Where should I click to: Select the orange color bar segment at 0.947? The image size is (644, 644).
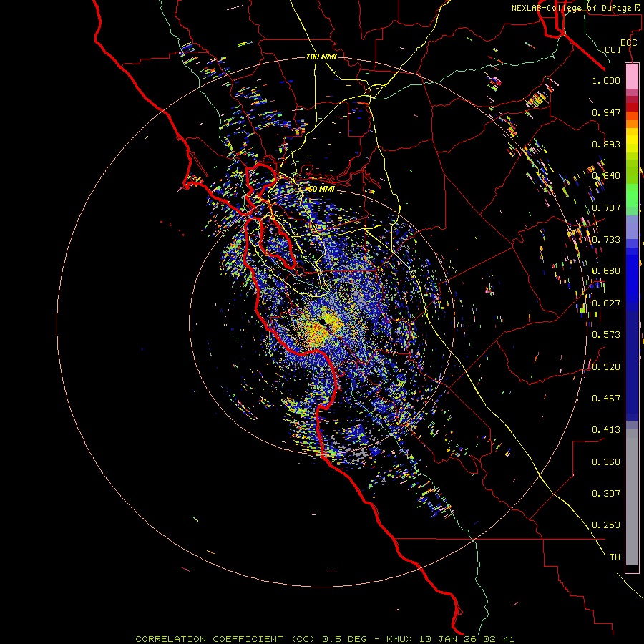point(632,115)
